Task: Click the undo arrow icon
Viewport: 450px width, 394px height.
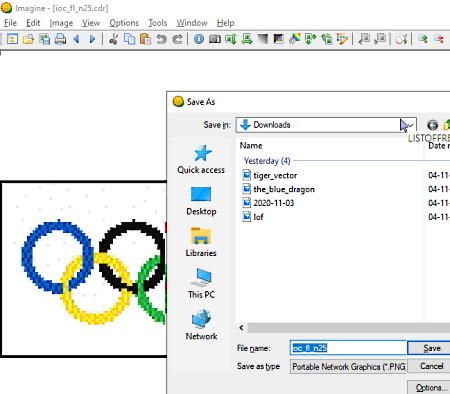Action: click(x=161, y=39)
